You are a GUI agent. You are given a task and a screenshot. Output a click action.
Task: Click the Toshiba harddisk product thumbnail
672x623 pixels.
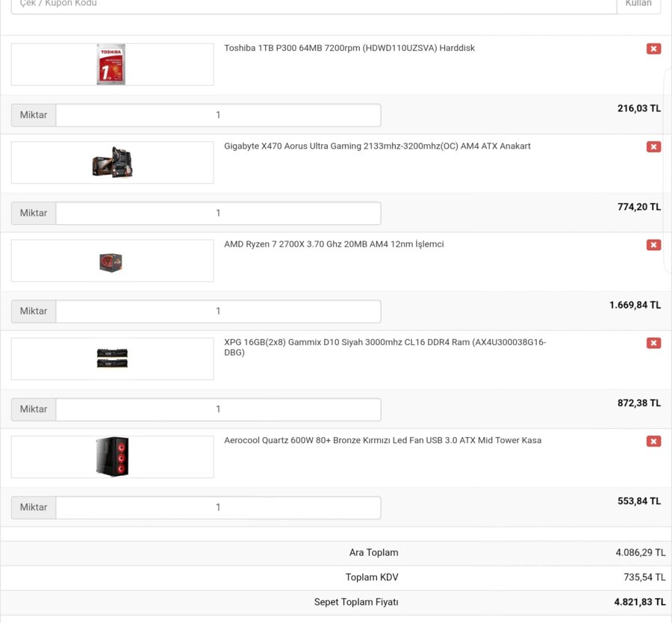pyautogui.click(x=112, y=64)
